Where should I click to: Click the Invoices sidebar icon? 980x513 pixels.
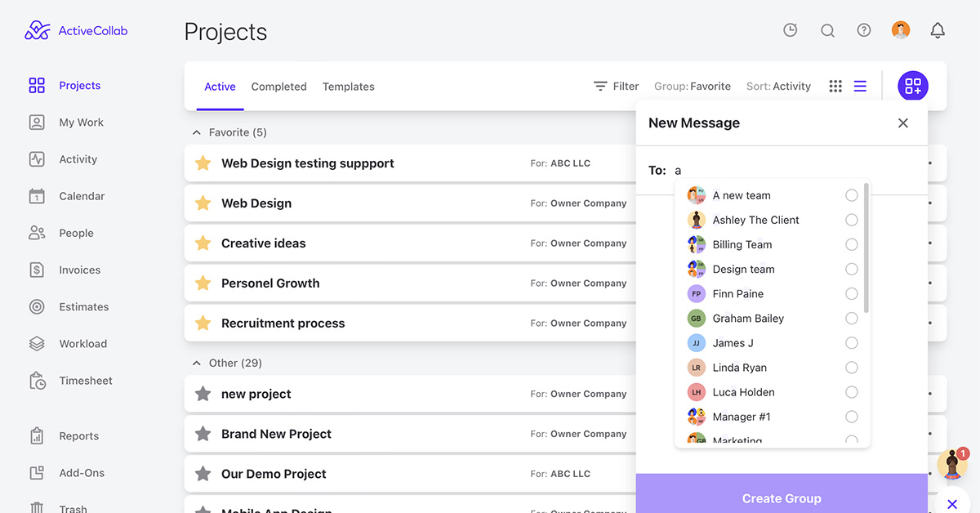pos(37,270)
